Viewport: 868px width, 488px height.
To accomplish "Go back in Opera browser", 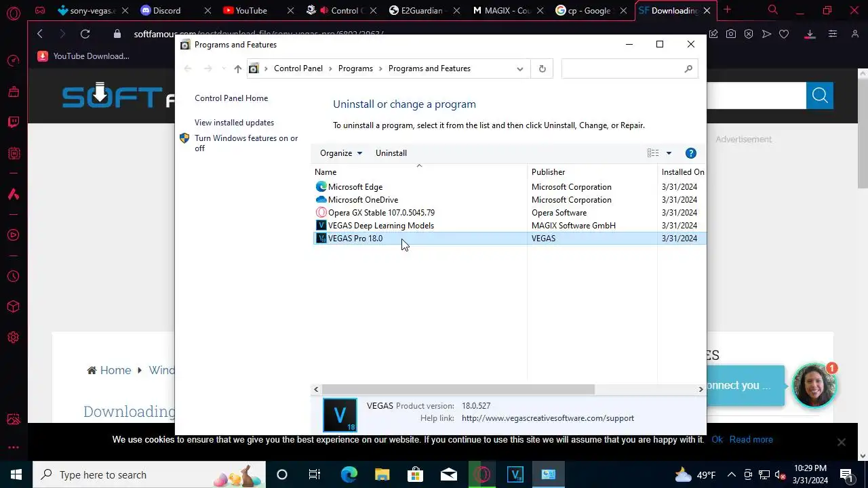I will point(40,34).
